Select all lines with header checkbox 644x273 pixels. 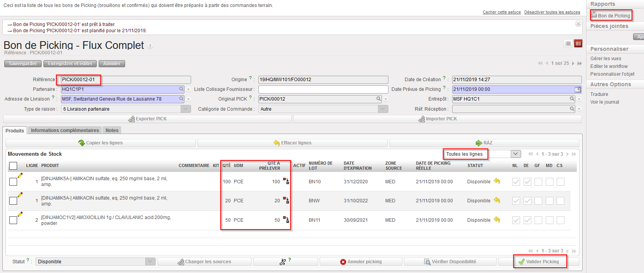coord(13,166)
